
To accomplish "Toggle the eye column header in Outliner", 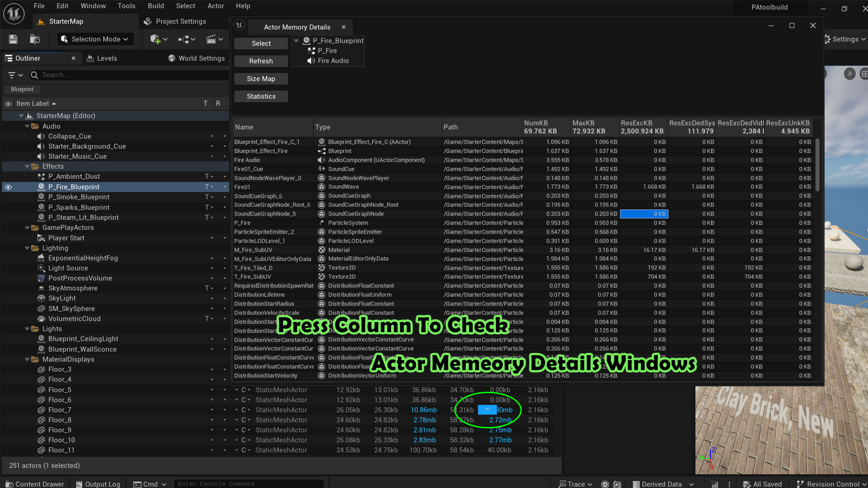I will [x=8, y=103].
